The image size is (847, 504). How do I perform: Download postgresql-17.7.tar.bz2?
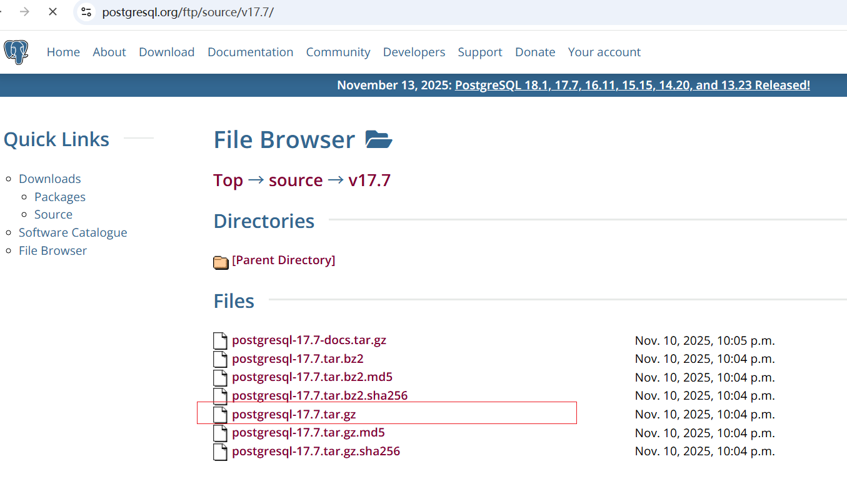(x=298, y=358)
